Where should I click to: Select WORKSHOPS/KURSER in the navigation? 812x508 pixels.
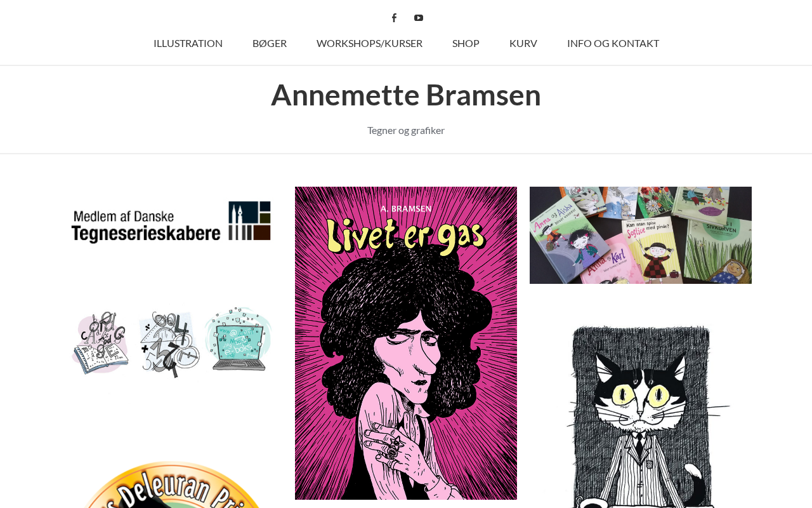[369, 43]
